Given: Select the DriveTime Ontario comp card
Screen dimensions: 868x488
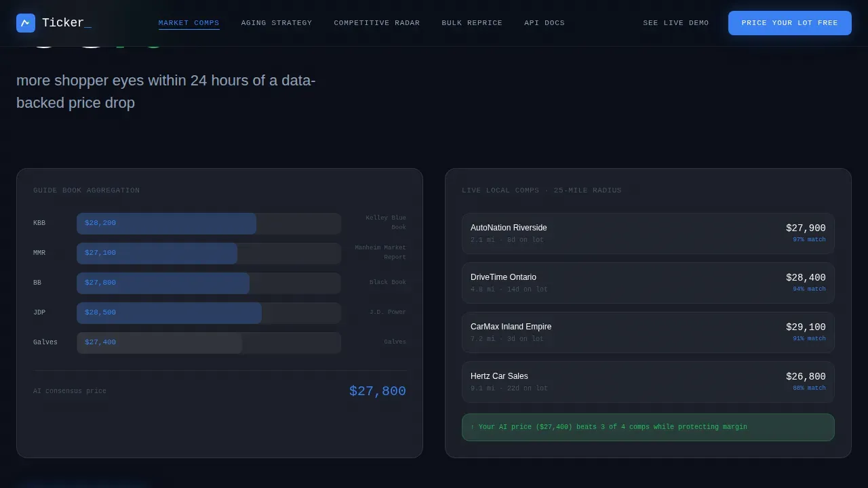Looking at the screenshot, I should pyautogui.click(x=648, y=283).
